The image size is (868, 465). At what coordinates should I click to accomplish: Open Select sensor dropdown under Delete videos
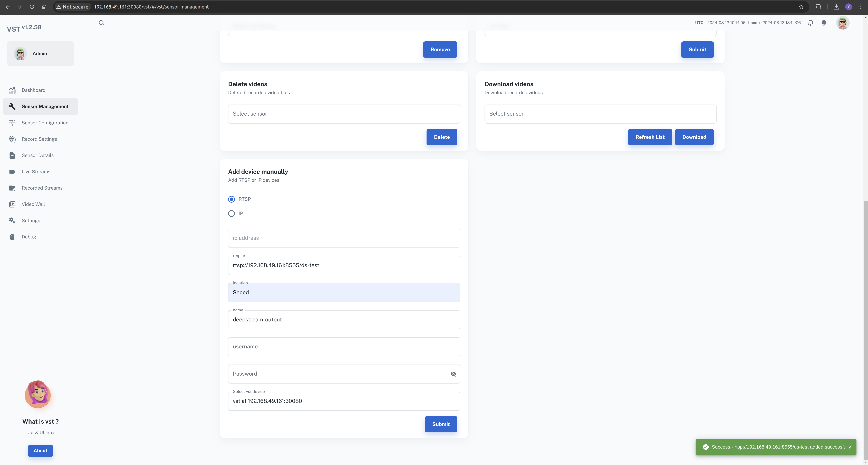click(344, 114)
